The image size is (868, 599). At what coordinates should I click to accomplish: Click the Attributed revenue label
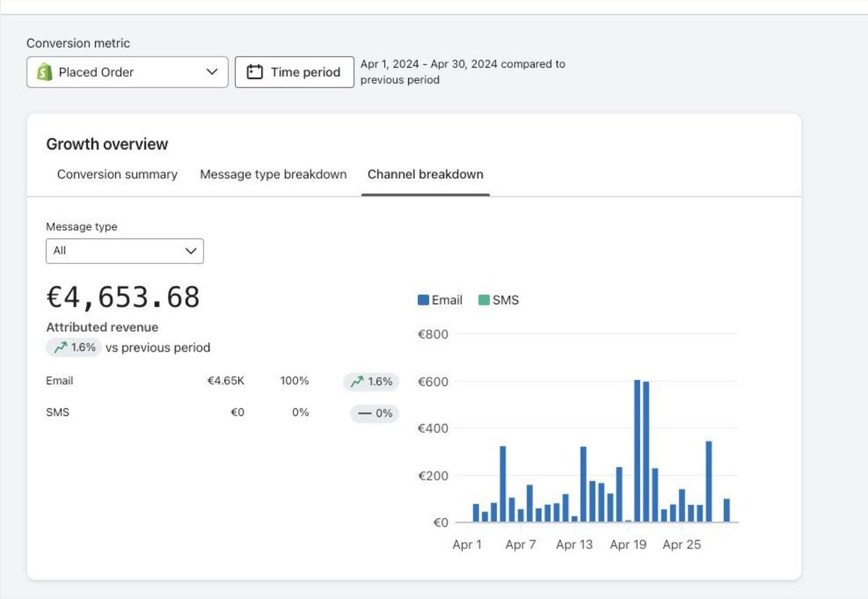coord(102,327)
